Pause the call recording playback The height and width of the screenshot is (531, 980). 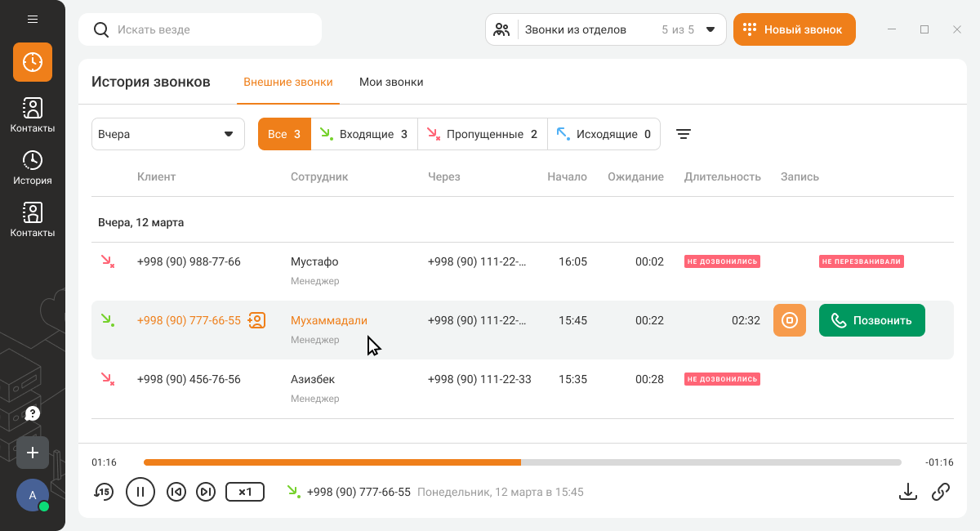click(140, 492)
